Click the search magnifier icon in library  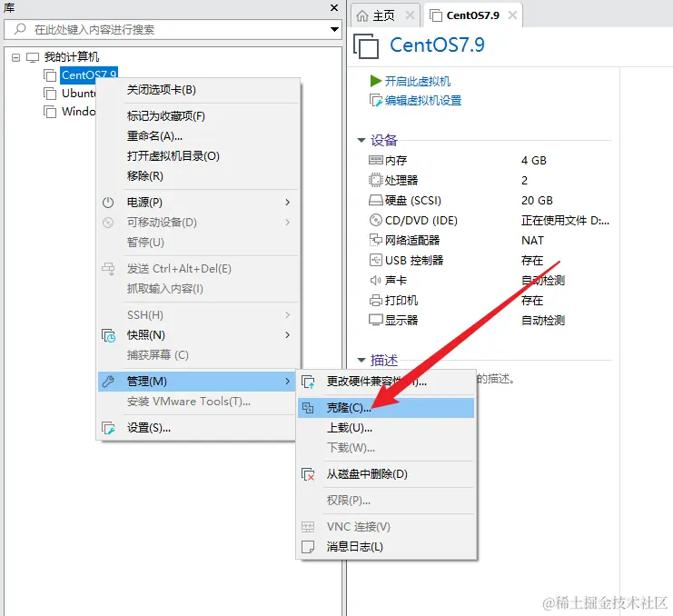click(x=20, y=29)
